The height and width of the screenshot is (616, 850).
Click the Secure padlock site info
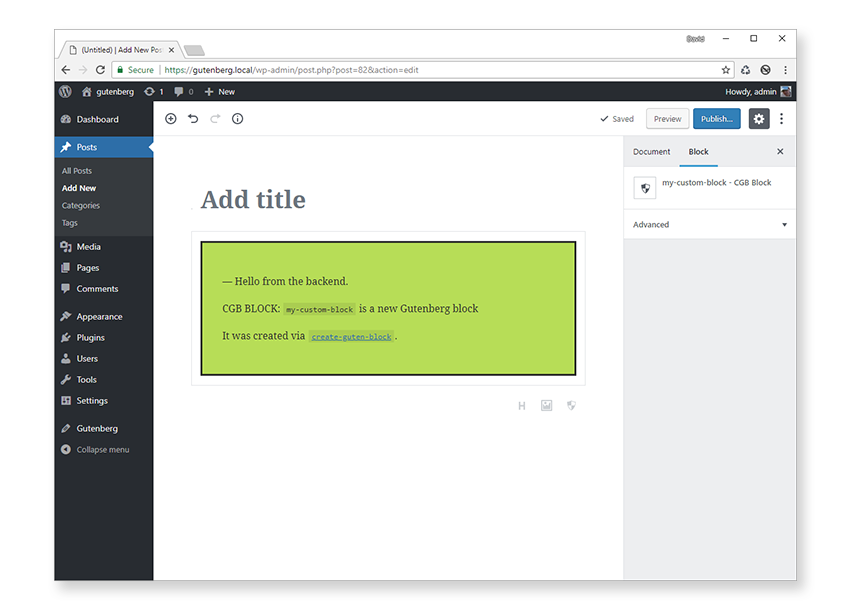coord(136,70)
